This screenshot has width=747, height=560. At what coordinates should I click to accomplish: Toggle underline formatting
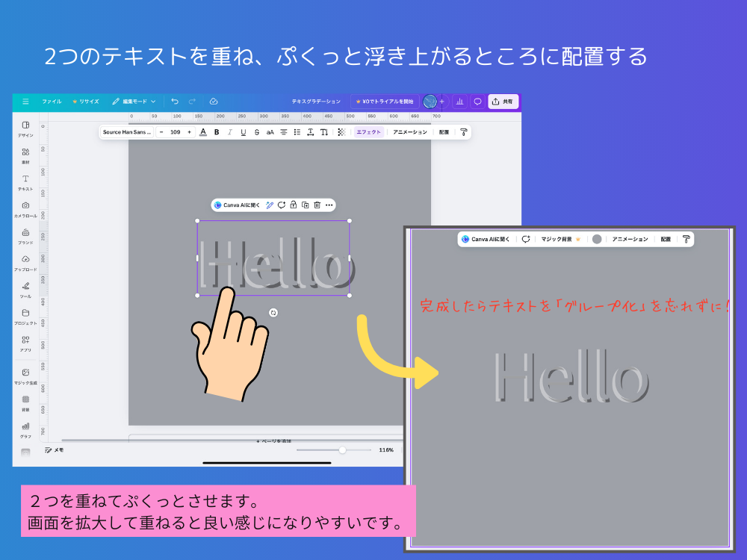click(244, 132)
